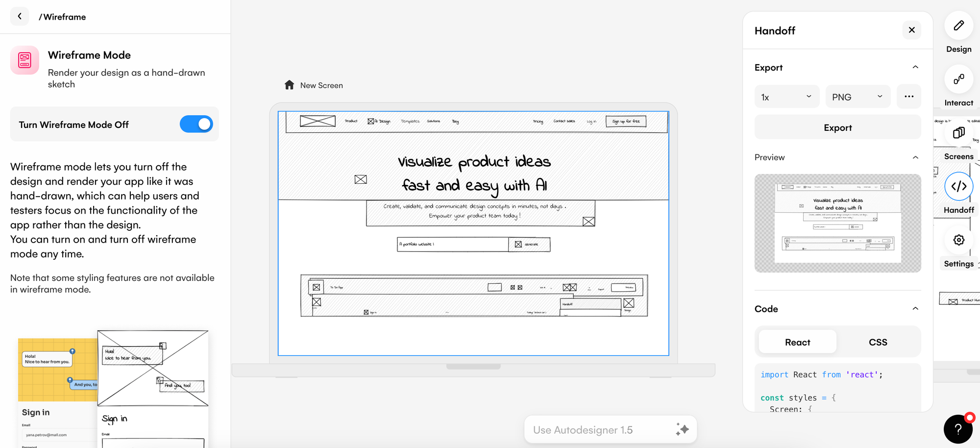
Task: Go back using the left chevron arrow
Action: click(x=20, y=16)
